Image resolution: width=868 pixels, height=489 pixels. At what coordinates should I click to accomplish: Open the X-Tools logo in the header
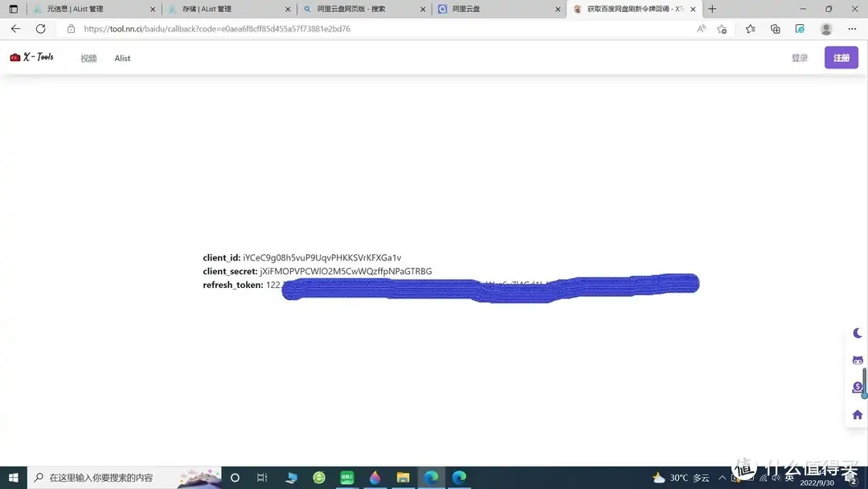31,56
